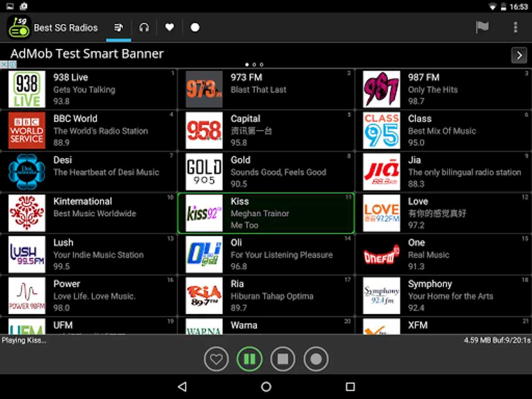Click the 'Blast That Last' text

click(x=258, y=90)
